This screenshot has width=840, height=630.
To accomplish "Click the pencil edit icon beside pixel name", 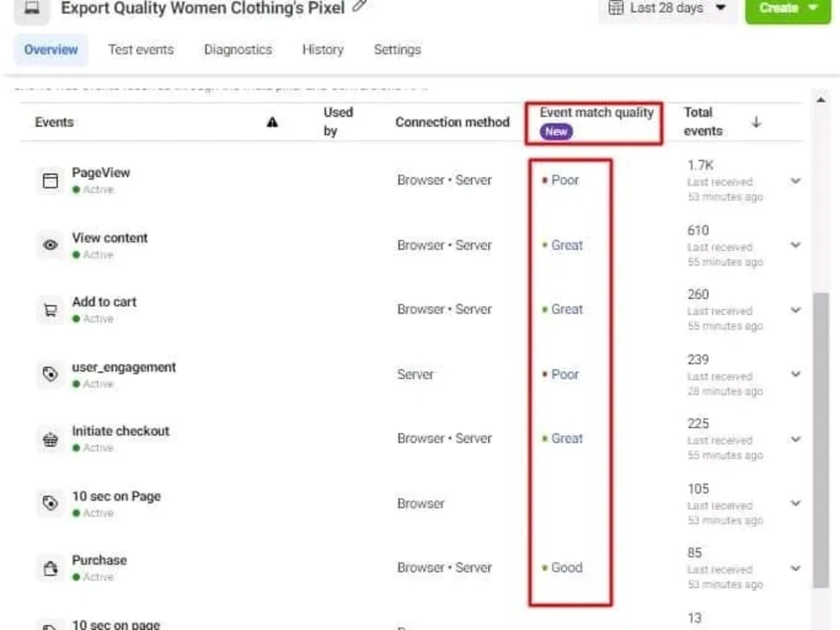I will click(360, 6).
